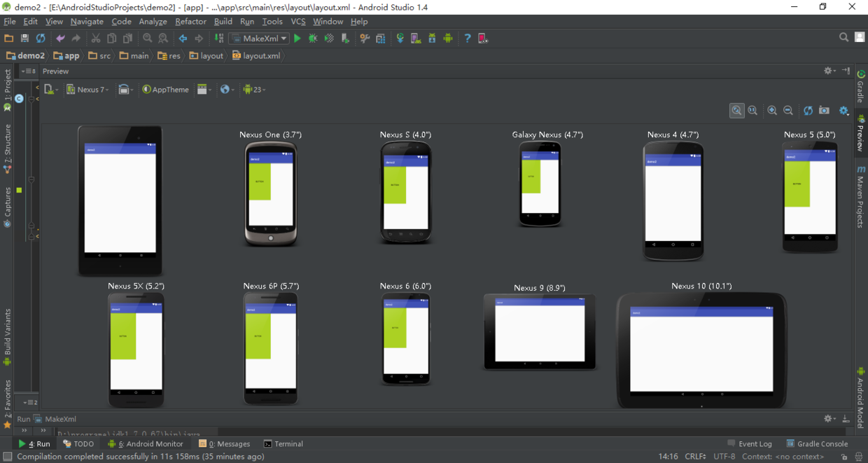Open the API level 23 dropdown
This screenshot has width=868, height=463.
point(254,90)
